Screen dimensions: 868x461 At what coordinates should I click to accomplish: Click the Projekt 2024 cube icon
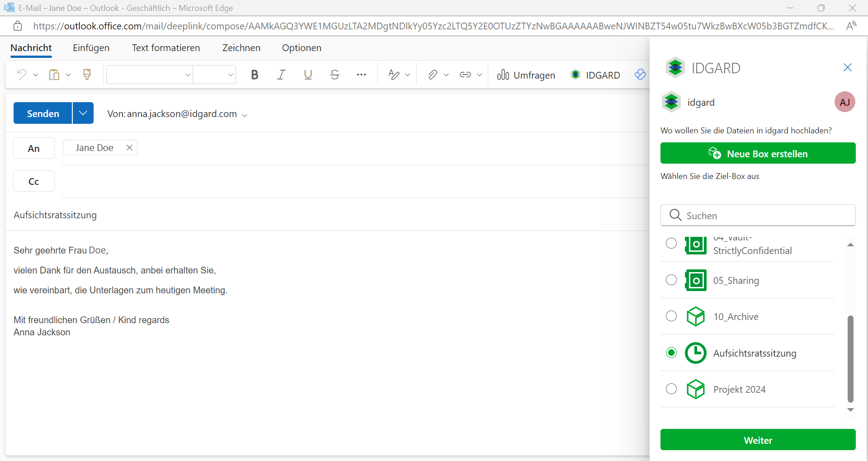(696, 389)
